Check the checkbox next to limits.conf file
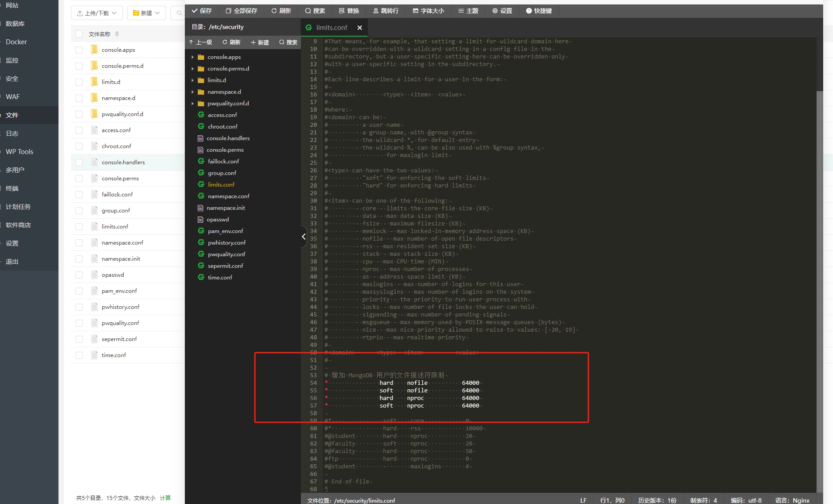Screen dimensions: 833x504 (x=79, y=226)
